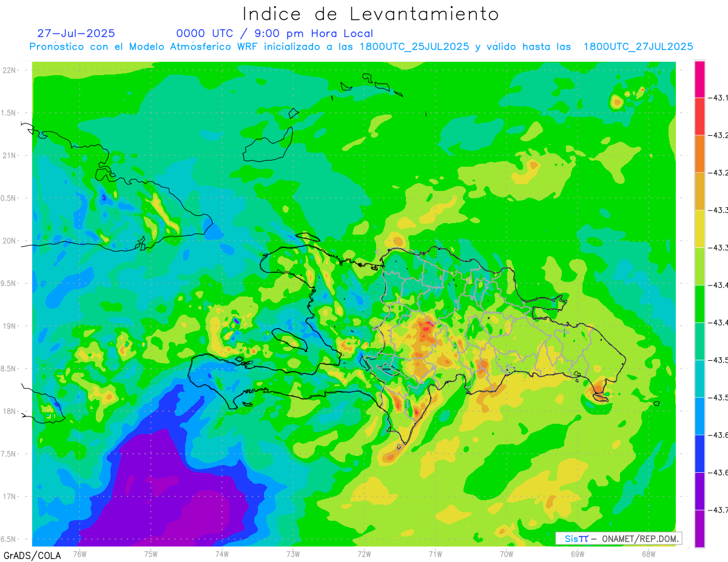
Task: Click the '17N' latitude label
Action: point(9,497)
